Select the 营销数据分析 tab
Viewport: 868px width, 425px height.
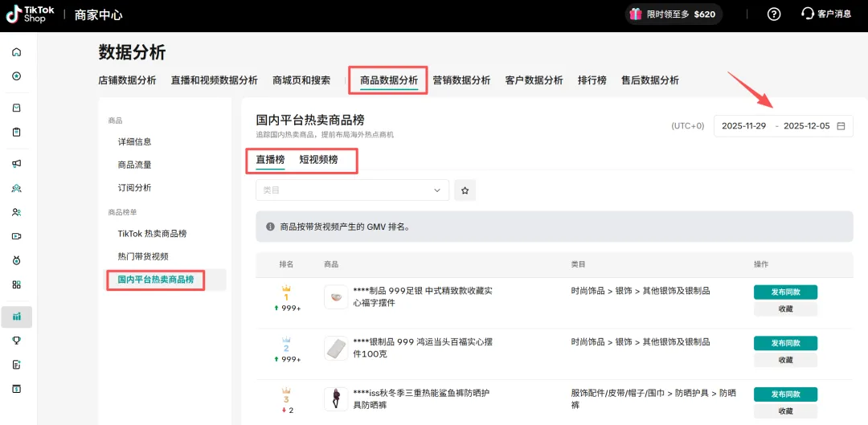pyautogui.click(x=461, y=80)
